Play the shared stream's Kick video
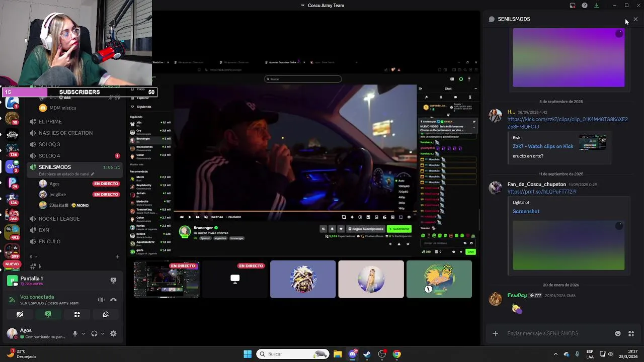 click(x=189, y=217)
